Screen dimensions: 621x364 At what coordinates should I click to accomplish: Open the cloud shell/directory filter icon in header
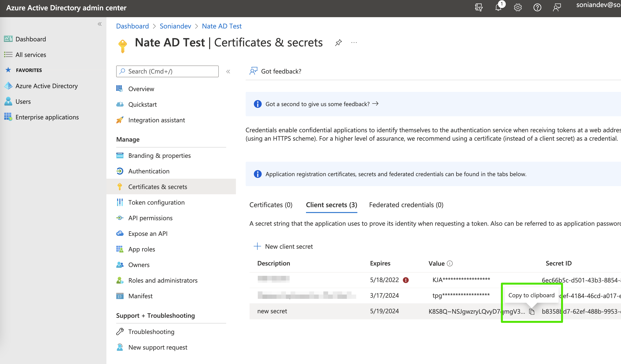click(479, 7)
